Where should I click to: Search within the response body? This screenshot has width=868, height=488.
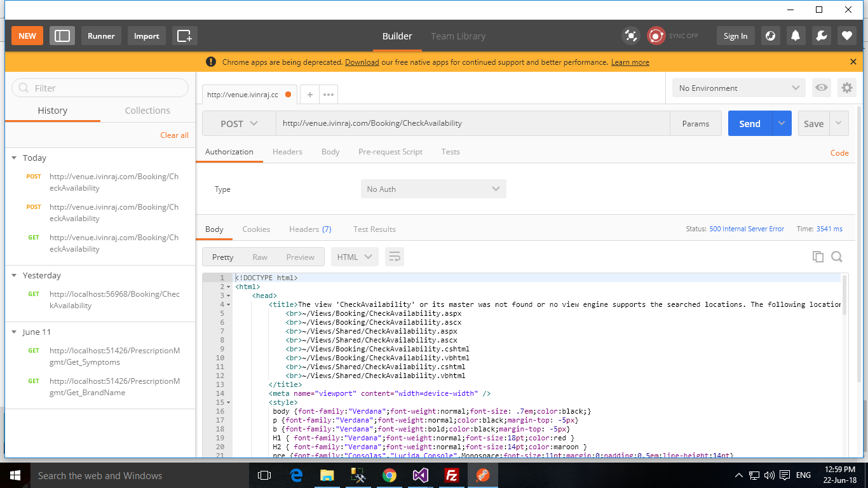coord(837,257)
